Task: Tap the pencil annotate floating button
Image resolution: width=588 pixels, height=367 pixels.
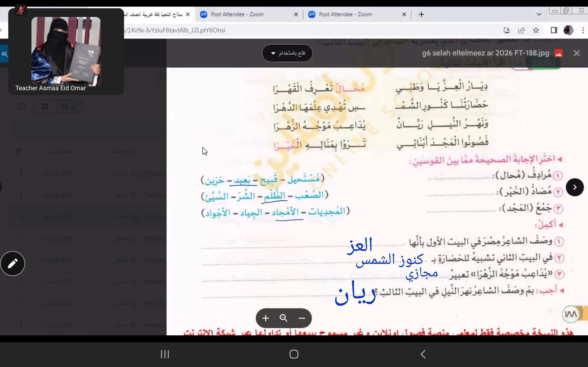Action: coord(13,263)
